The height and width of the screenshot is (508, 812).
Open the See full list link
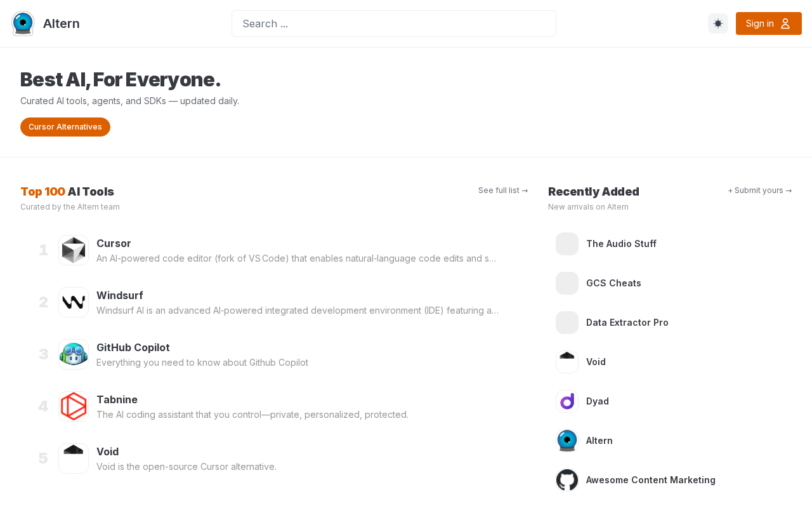[503, 190]
